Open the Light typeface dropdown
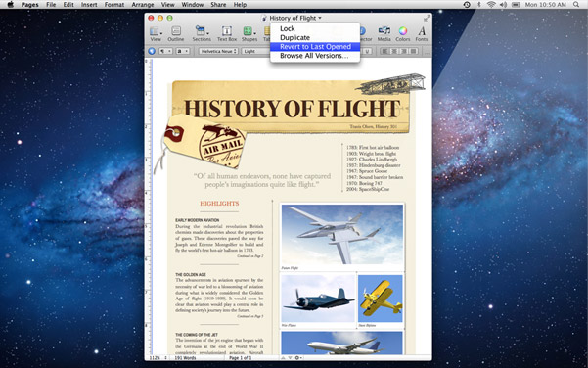 pyautogui.click(x=255, y=51)
